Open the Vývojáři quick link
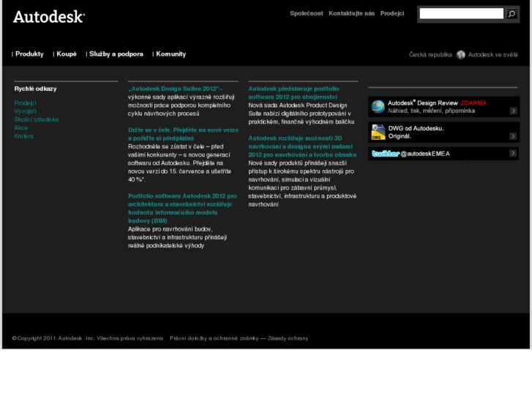The image size is (532, 399). (x=25, y=111)
